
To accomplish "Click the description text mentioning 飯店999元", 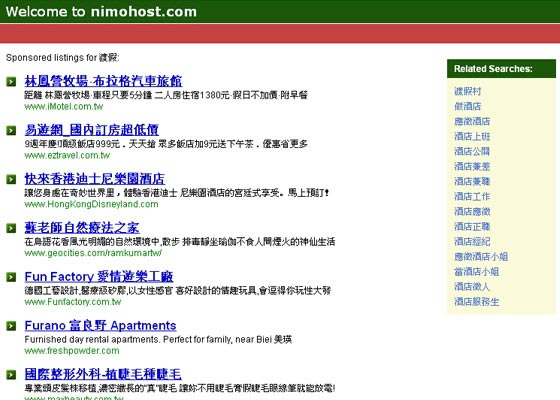I will (166, 144).
